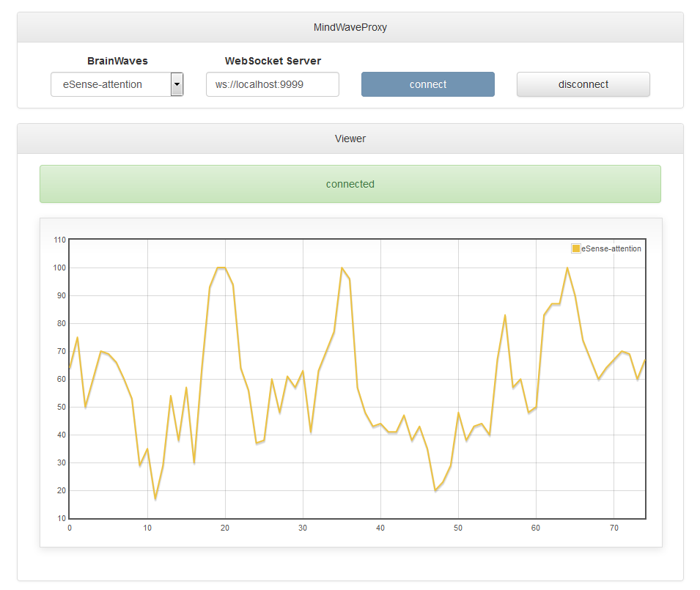Screen dimensions: 700x590
Task: Click the disconnect button
Action: coord(583,84)
